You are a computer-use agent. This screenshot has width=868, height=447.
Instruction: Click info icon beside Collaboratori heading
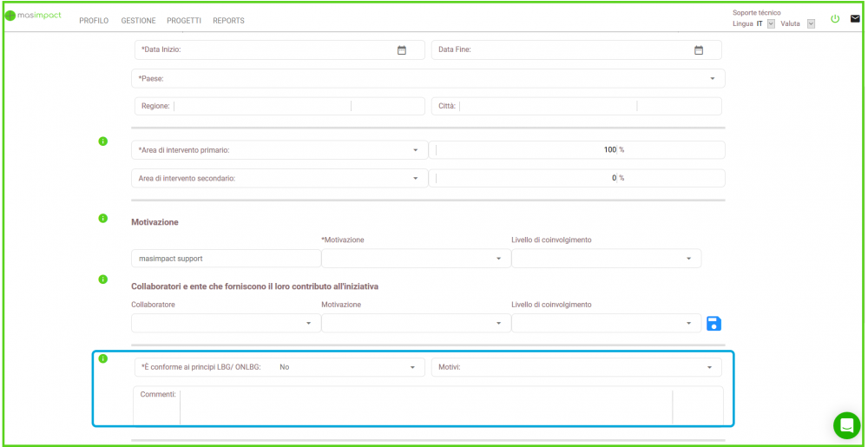(102, 279)
